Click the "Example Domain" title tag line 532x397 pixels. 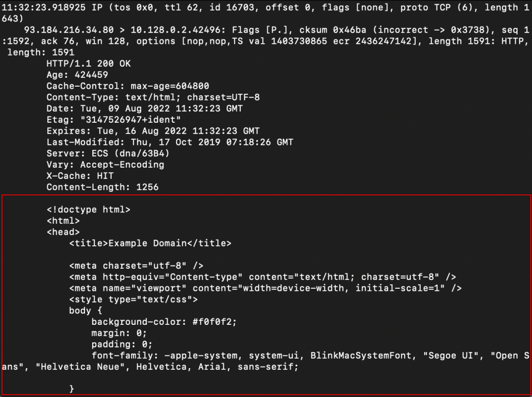(150, 243)
